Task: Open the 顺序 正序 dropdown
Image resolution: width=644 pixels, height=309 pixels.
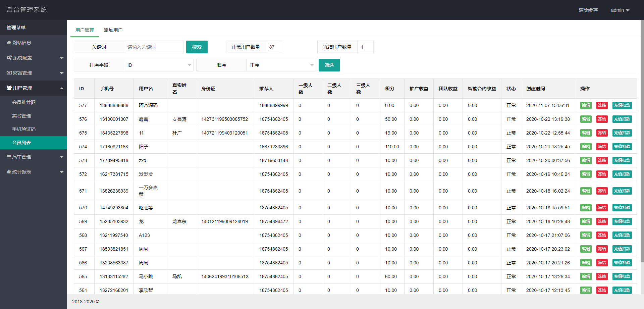Action: pos(281,65)
